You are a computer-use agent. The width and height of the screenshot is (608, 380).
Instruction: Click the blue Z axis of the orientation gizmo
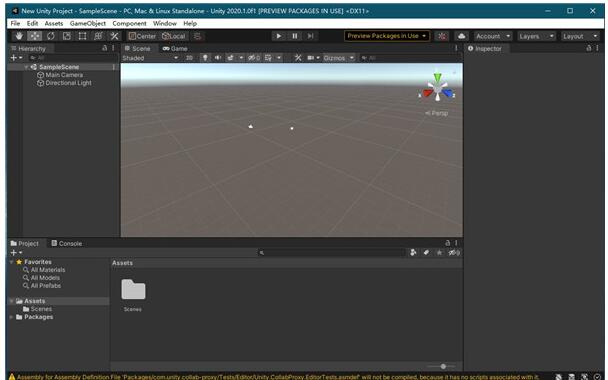click(447, 93)
